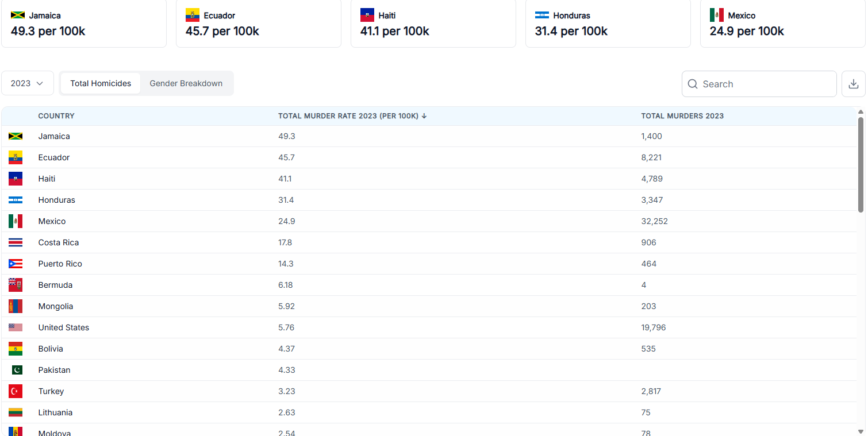Click the Lithuania country name
This screenshot has height=436, width=868.
(x=55, y=412)
